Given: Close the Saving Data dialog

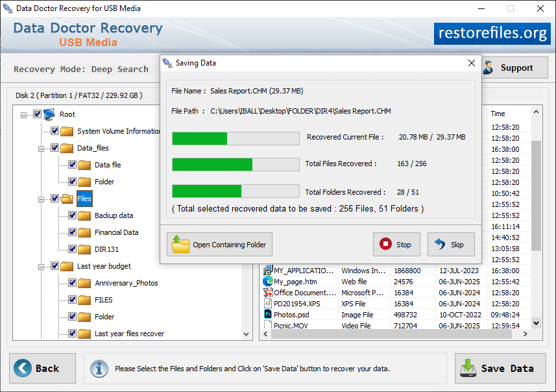Looking at the screenshot, I should click(471, 63).
